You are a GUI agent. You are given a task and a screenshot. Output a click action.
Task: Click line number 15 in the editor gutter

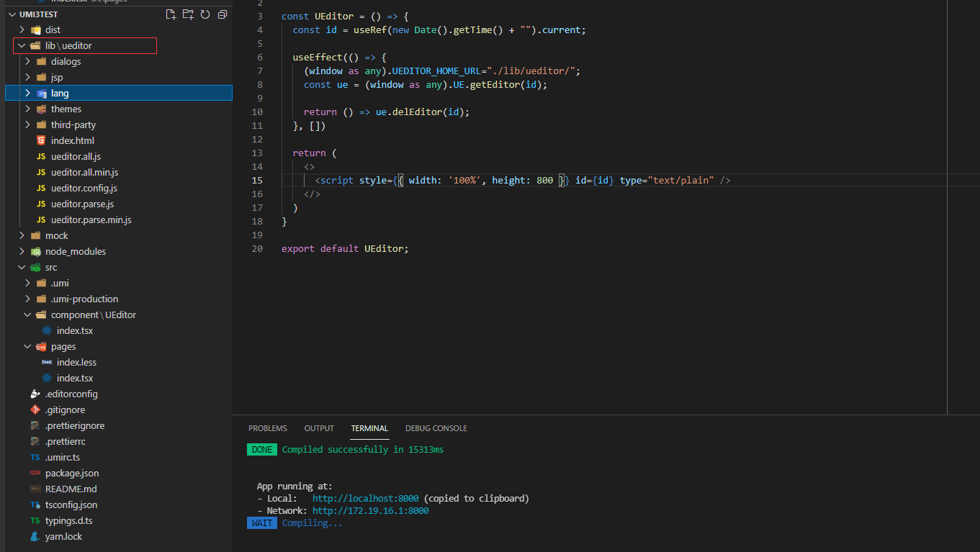coord(258,181)
